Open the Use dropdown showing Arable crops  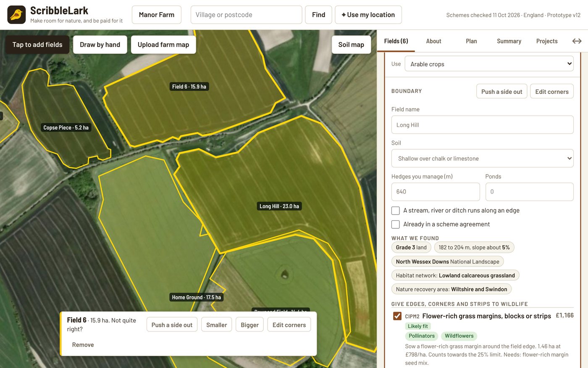(489, 64)
